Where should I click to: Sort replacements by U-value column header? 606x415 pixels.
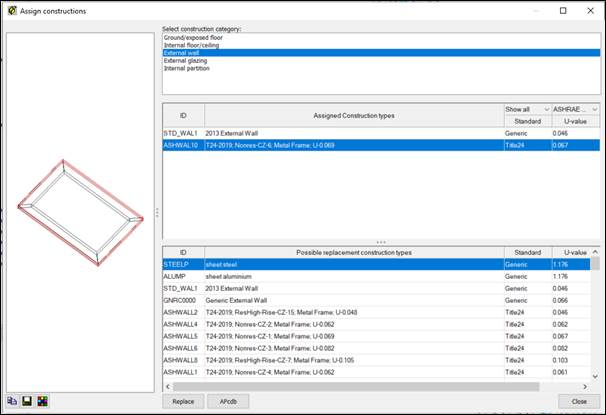[574, 253]
